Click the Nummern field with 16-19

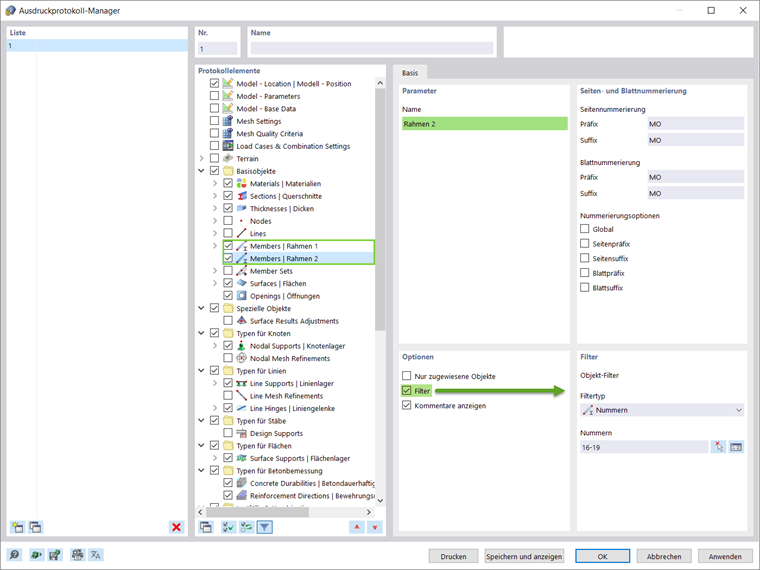pyautogui.click(x=644, y=447)
